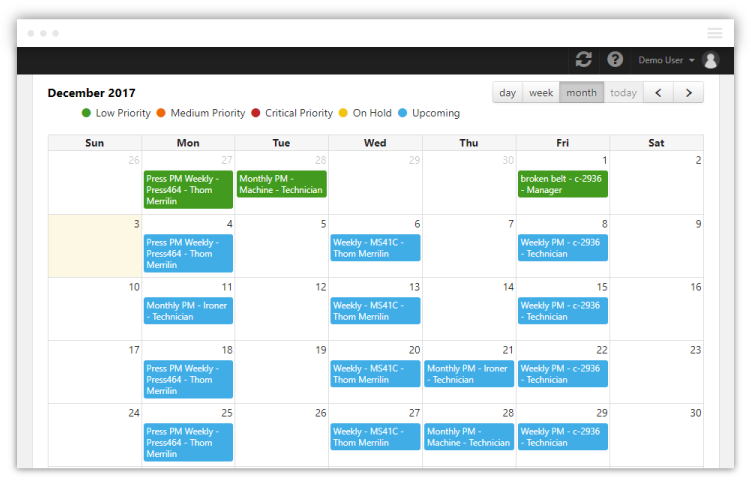This screenshot has width=751, height=484.
Task: Open the help question mark icon
Action: click(615, 60)
